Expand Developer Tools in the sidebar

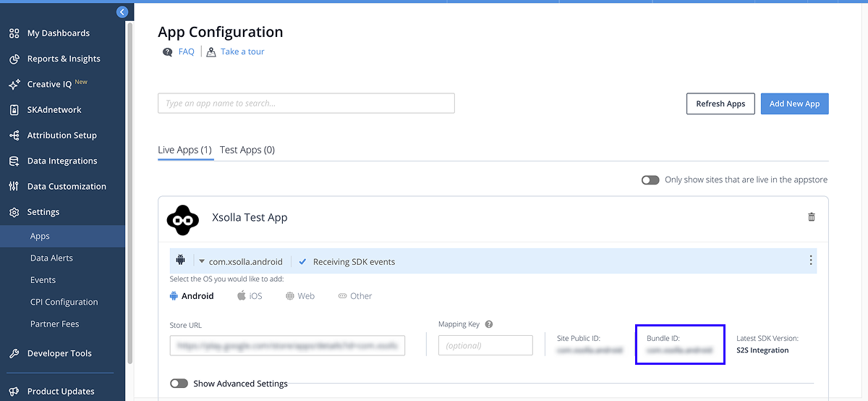(x=59, y=354)
